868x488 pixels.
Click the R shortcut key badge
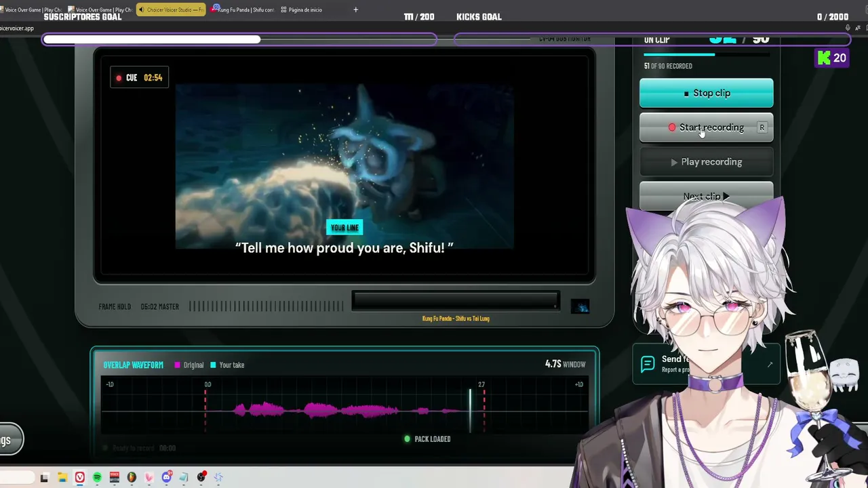point(762,127)
